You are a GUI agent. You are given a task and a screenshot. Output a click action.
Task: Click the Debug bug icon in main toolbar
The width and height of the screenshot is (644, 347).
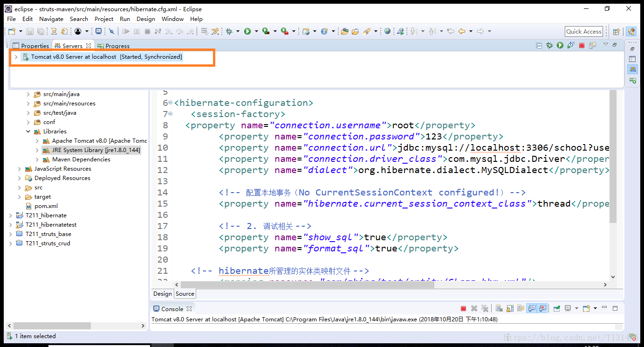(x=229, y=31)
